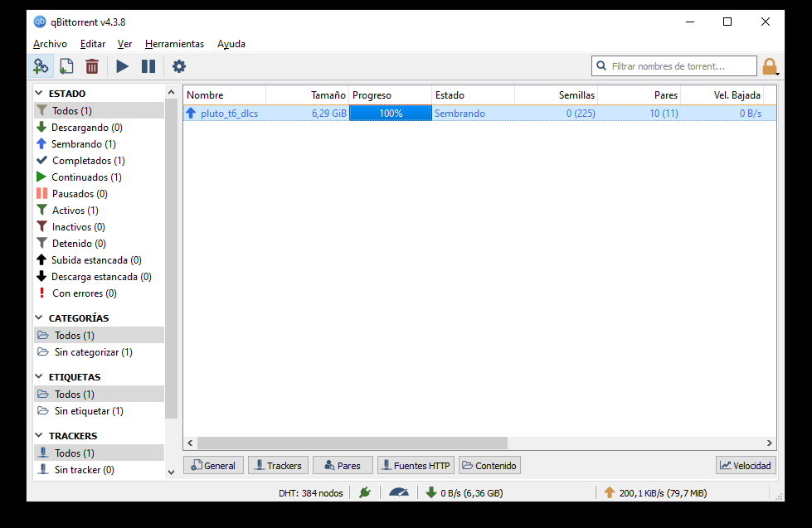Sort by the Tamaño column header
812x528 pixels.
(x=308, y=95)
